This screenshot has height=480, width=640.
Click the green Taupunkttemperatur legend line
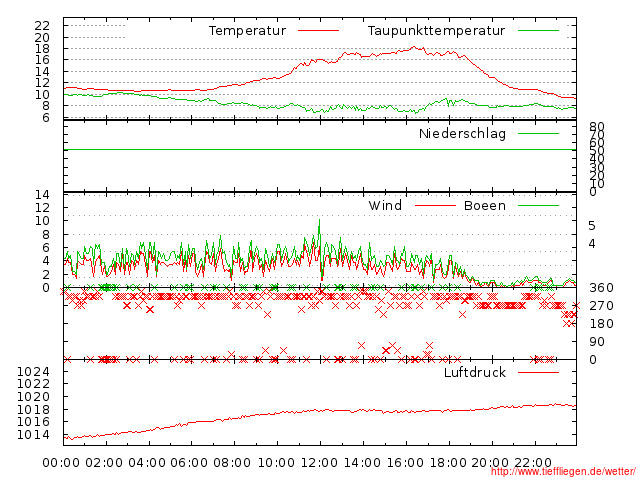[x=538, y=31]
